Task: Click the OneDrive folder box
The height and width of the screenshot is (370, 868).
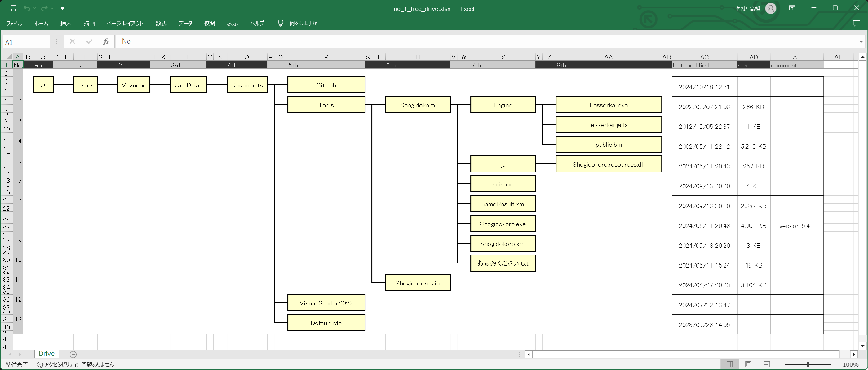Action: coord(188,85)
